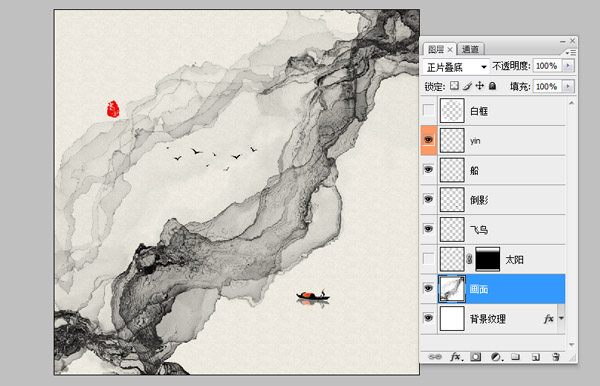600x386 pixels.
Task: Toggle the lock position move icon
Action: [x=479, y=86]
